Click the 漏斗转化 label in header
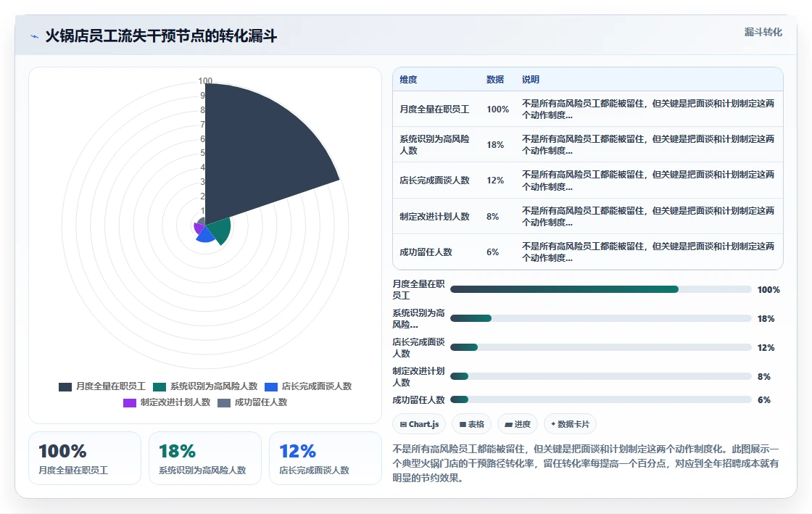 pyautogui.click(x=763, y=32)
